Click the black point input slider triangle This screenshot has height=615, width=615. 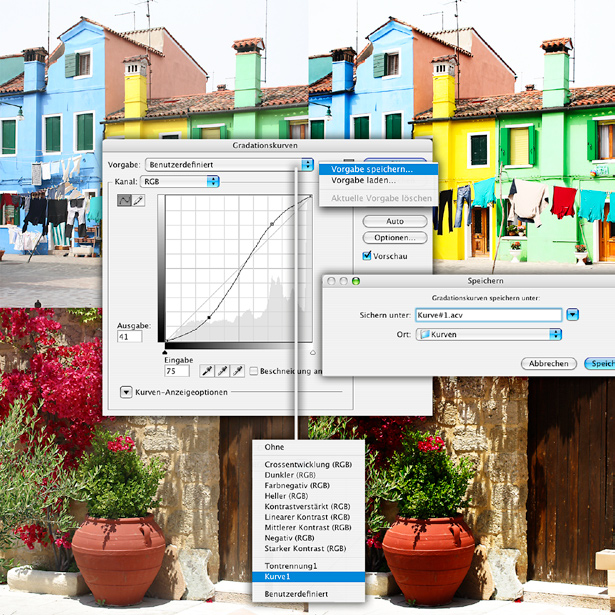[x=165, y=353]
